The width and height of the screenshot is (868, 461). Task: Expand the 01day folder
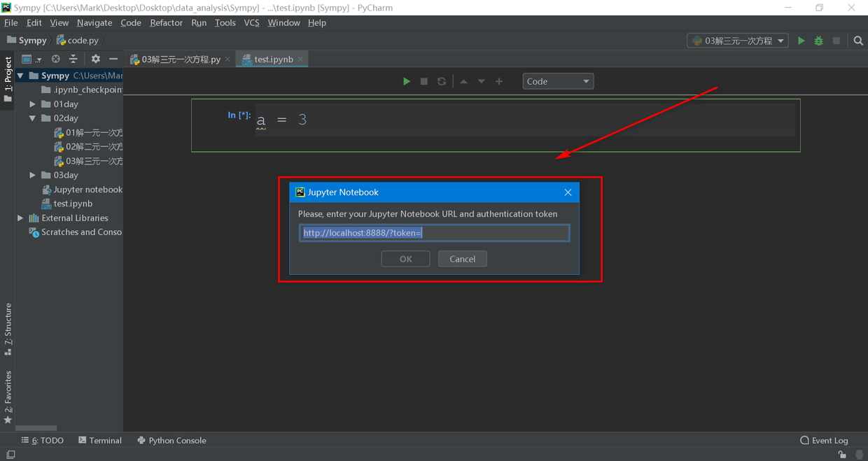coord(32,104)
